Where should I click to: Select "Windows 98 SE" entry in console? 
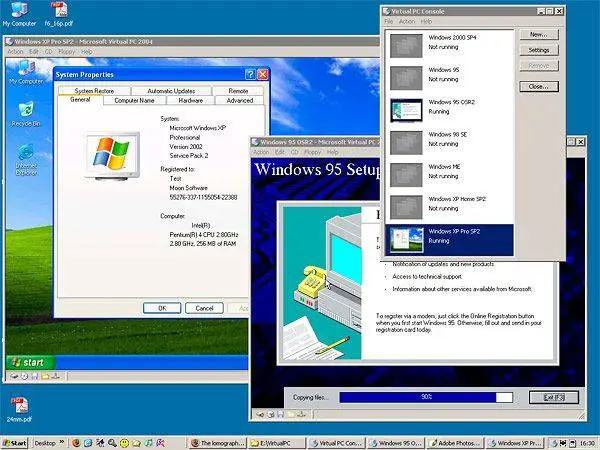point(449,143)
